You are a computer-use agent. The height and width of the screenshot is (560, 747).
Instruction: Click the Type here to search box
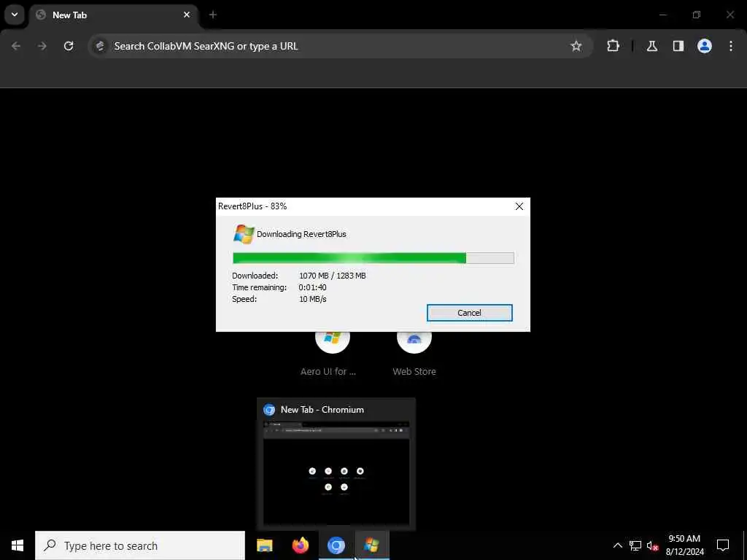click(x=140, y=545)
